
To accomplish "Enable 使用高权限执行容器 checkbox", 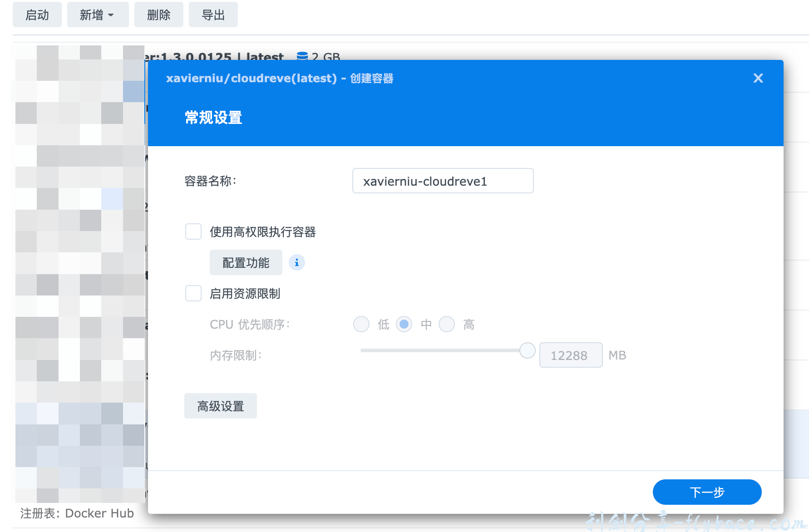I will [193, 232].
